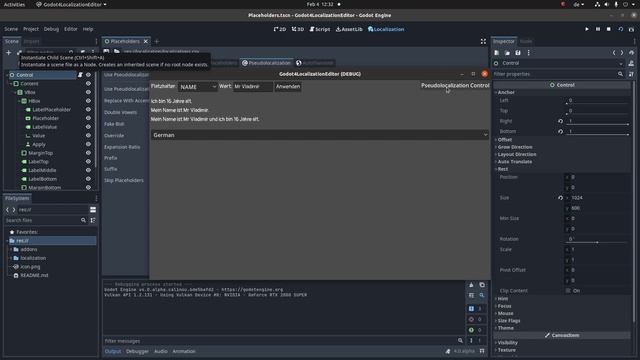Image resolution: width=640 pixels, height=360 pixels.
Task: Switch to the Debugger bottom tab
Action: pyautogui.click(x=137, y=351)
